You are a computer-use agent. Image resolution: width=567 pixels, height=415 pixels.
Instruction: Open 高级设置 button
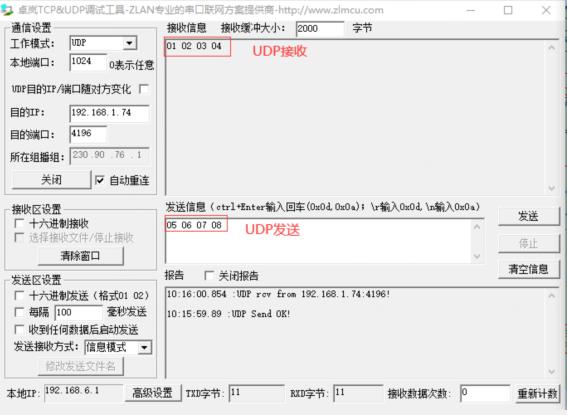tap(153, 393)
